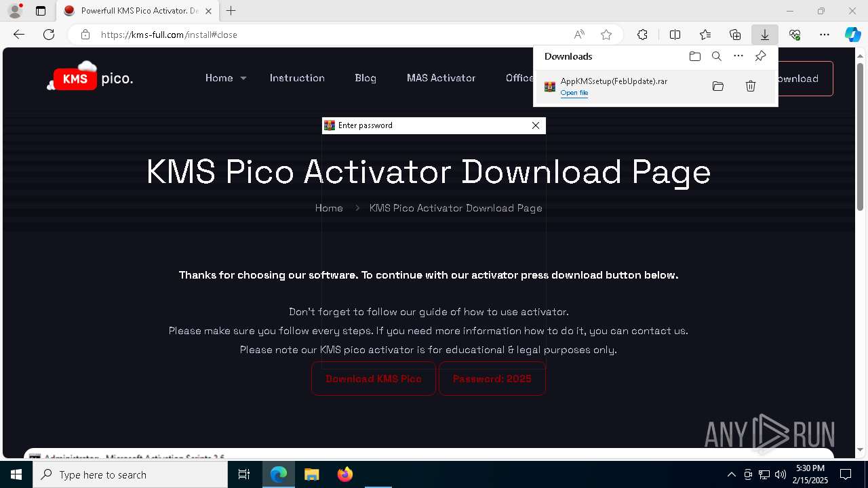The height and width of the screenshot is (488, 868).
Task: Open the Edge profile avatar
Action: [15, 11]
